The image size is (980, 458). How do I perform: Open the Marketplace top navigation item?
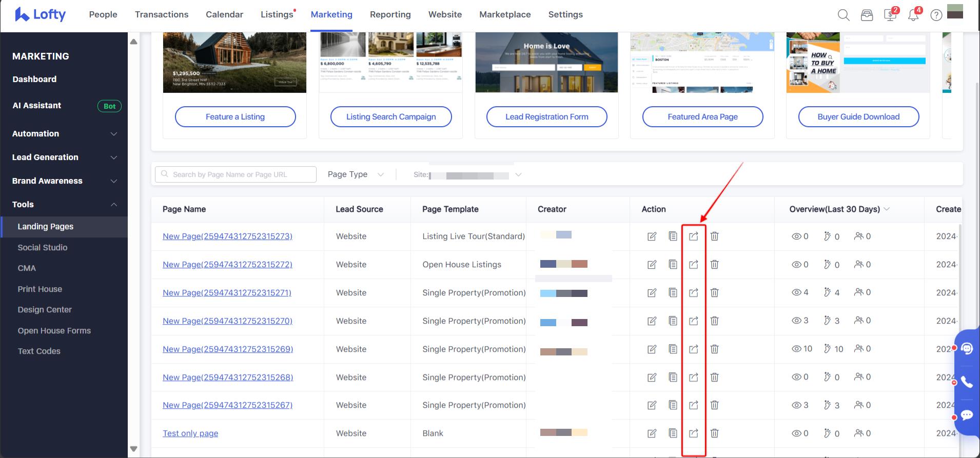click(x=505, y=15)
